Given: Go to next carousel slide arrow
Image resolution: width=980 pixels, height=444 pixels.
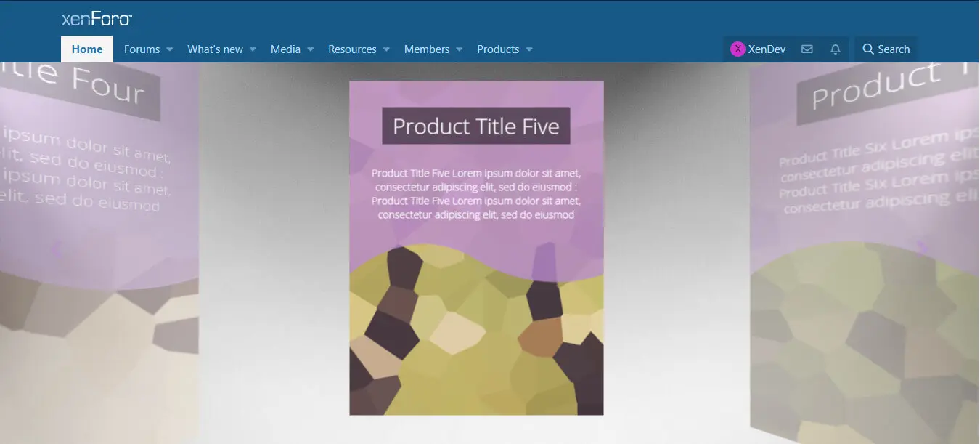Looking at the screenshot, I should point(923,249).
